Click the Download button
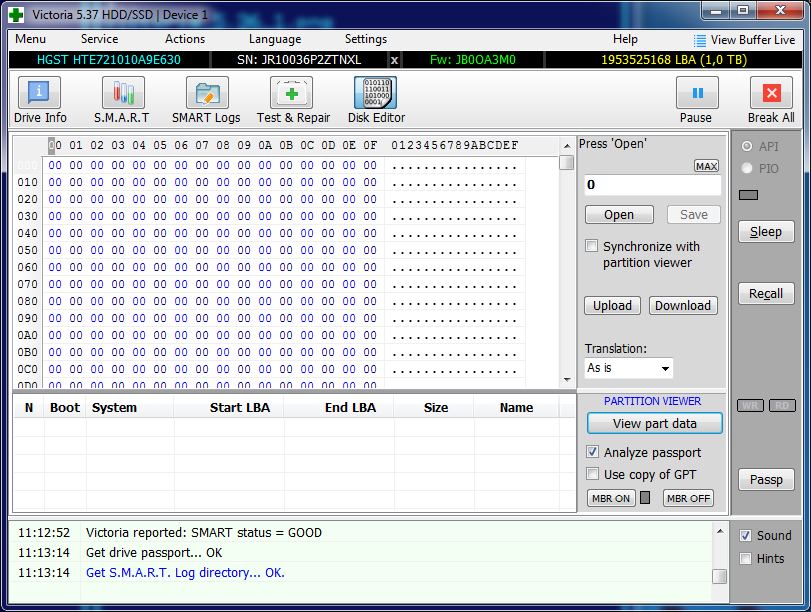Image resolution: width=811 pixels, height=612 pixels. [683, 306]
